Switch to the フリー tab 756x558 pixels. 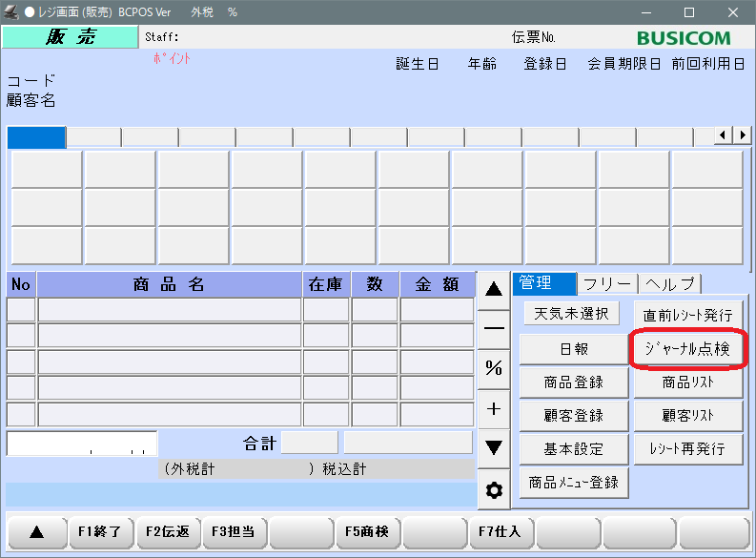point(606,283)
